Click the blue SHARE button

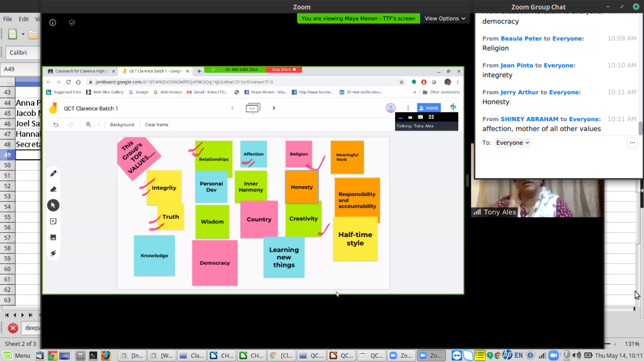coord(429,108)
